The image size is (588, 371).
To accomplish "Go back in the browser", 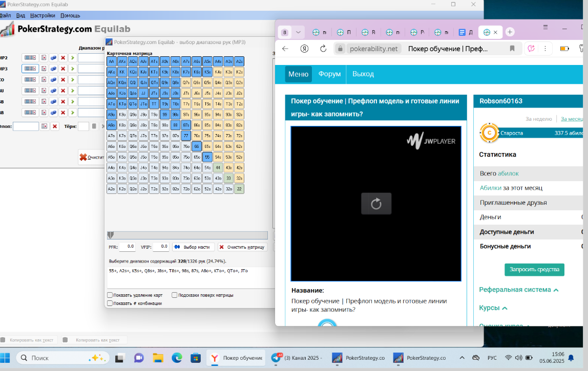I will (285, 49).
